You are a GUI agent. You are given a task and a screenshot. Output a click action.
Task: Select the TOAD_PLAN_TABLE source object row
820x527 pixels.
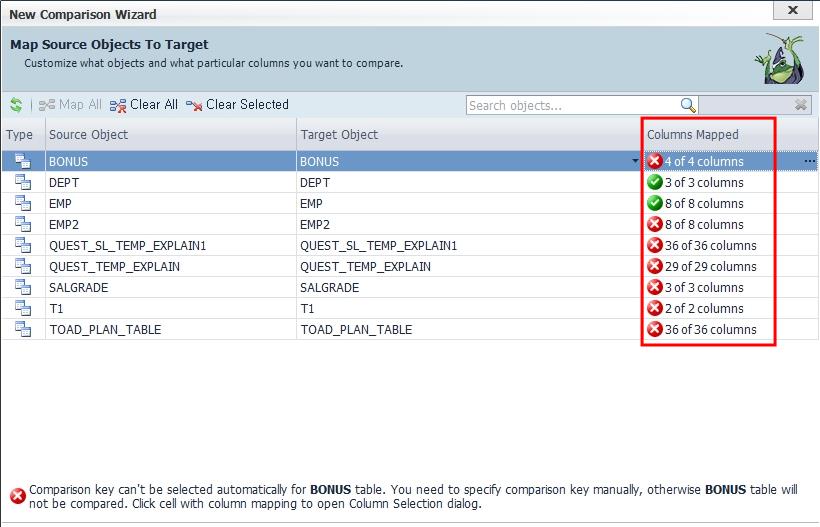[105, 330]
